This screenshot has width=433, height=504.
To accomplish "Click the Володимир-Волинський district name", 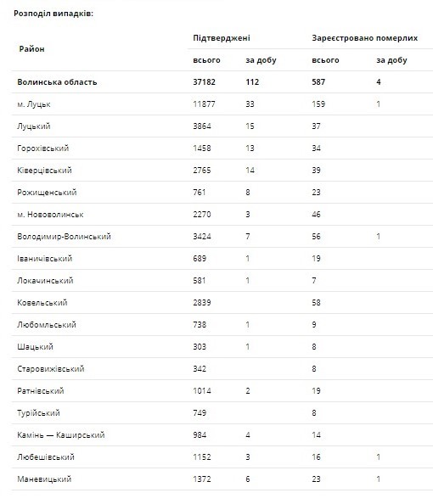I will (64, 237).
